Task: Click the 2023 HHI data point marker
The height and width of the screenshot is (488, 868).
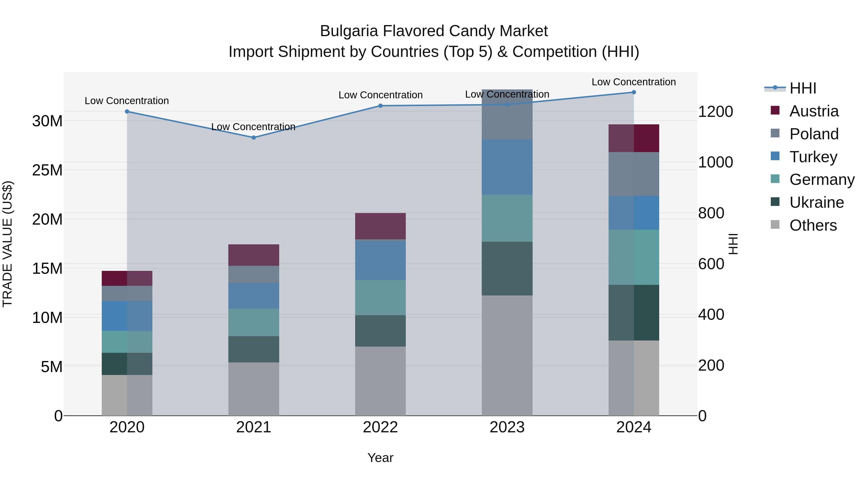Action: click(507, 105)
